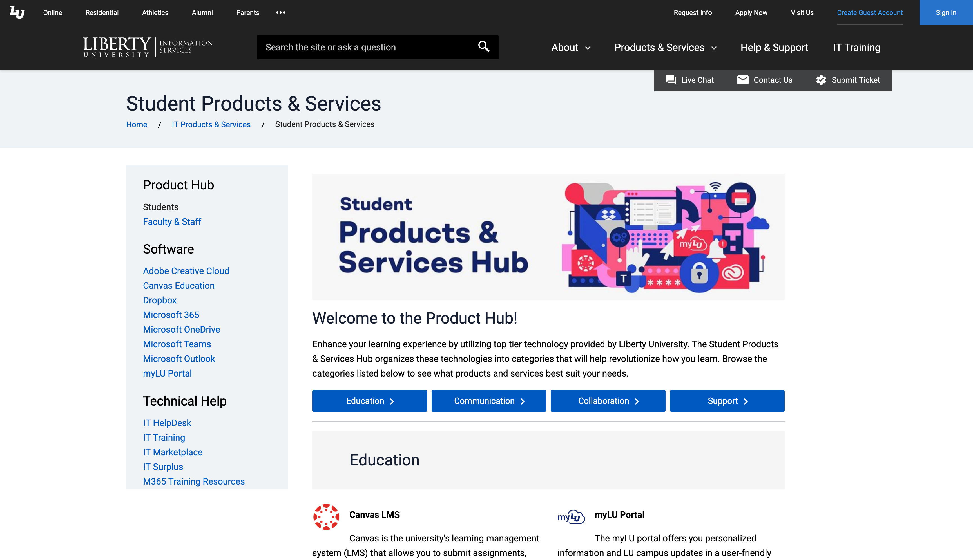Open M365 Training Resources sidebar link
The width and height of the screenshot is (973, 560).
[x=194, y=481]
